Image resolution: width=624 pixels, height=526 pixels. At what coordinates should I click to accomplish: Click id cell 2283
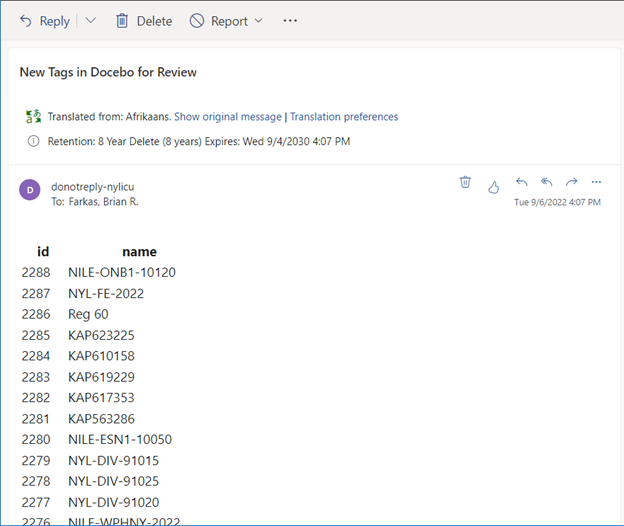[36, 377]
